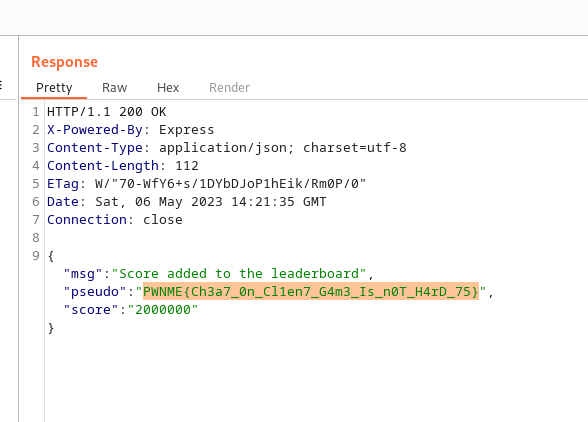Click the opening brace on line 9
The width and height of the screenshot is (588, 422).
51,256
